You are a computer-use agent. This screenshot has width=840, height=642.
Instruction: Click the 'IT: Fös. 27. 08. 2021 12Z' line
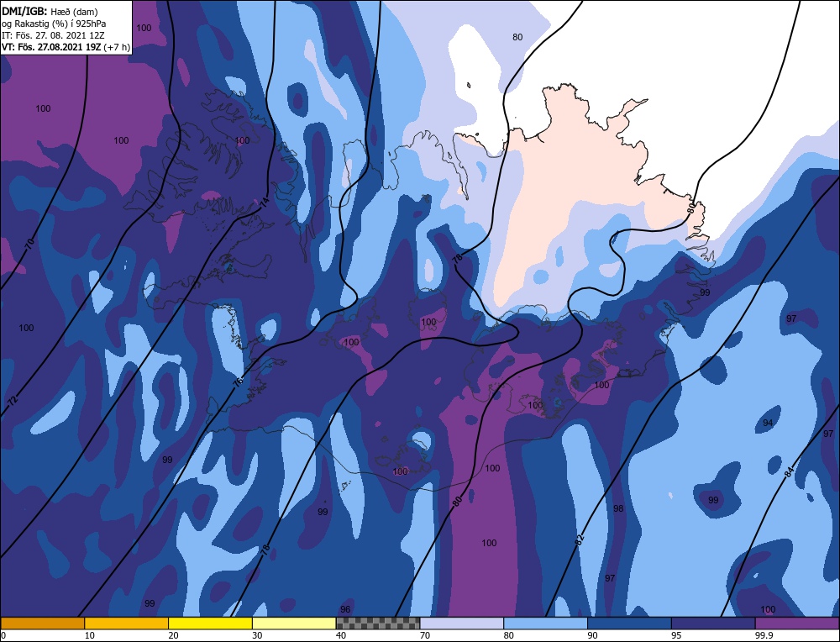[53, 35]
